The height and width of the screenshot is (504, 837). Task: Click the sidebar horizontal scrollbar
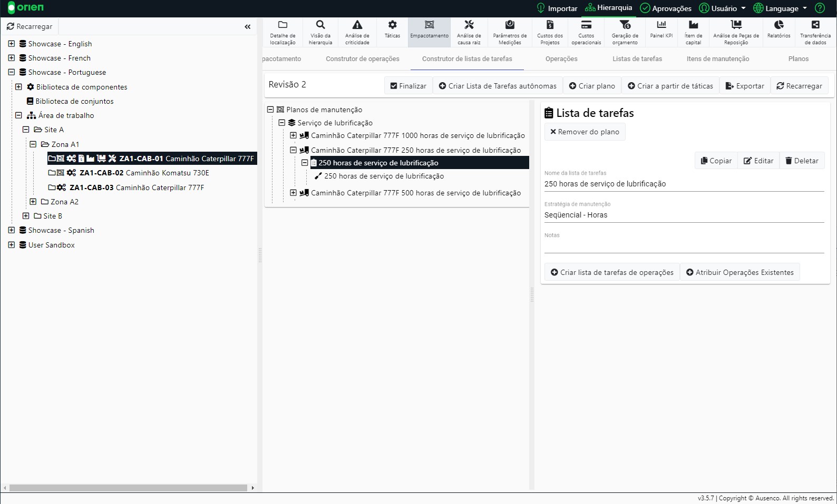coord(129,488)
